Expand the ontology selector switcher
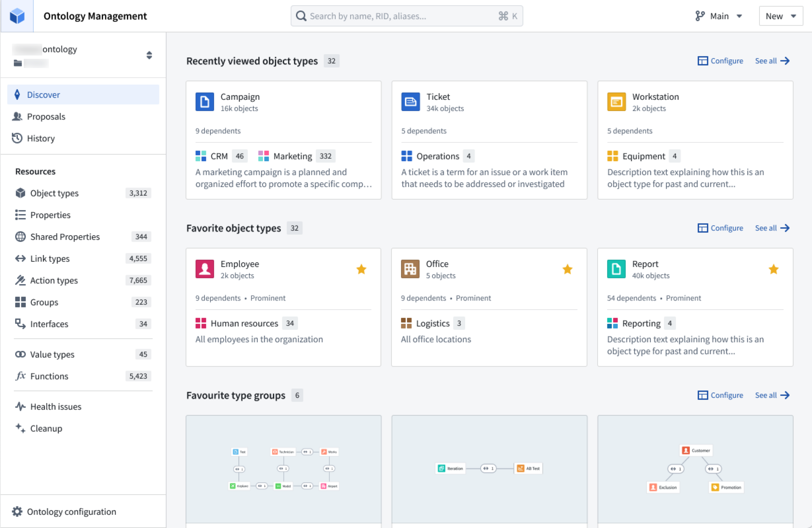The image size is (812, 528). pos(149,55)
